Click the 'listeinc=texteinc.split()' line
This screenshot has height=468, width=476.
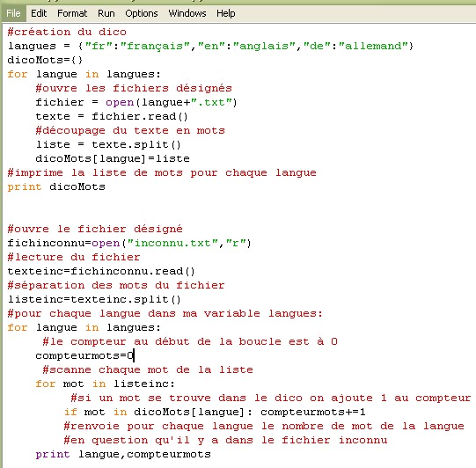coord(94,299)
